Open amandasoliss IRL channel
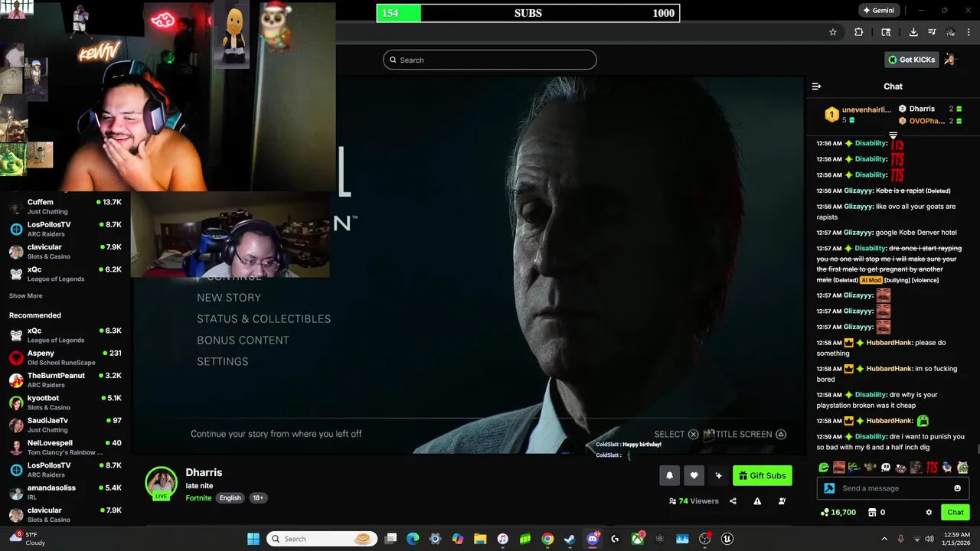980x551 pixels. click(65, 492)
